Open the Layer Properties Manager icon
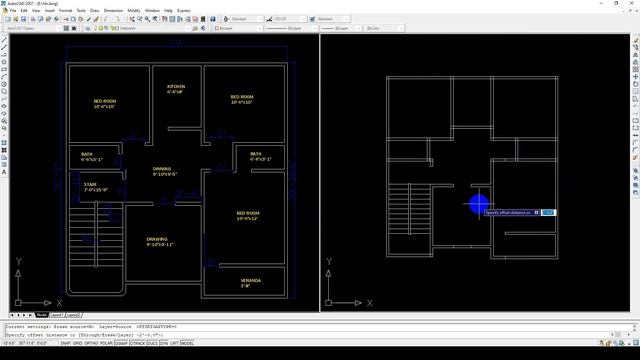This screenshot has width=640, height=360. pos(87,28)
